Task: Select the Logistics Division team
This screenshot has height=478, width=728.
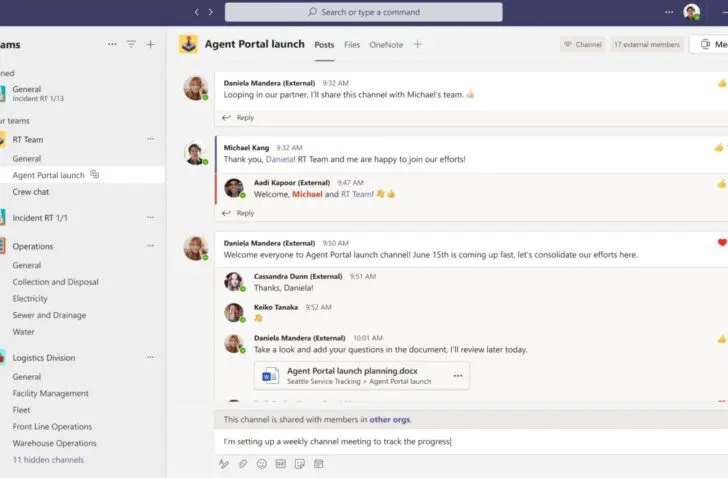Action: click(44, 358)
